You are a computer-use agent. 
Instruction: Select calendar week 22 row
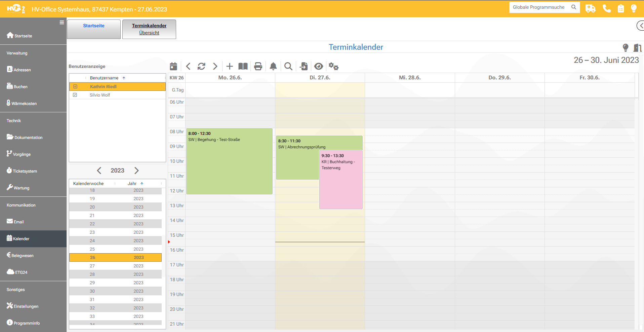[x=115, y=224]
